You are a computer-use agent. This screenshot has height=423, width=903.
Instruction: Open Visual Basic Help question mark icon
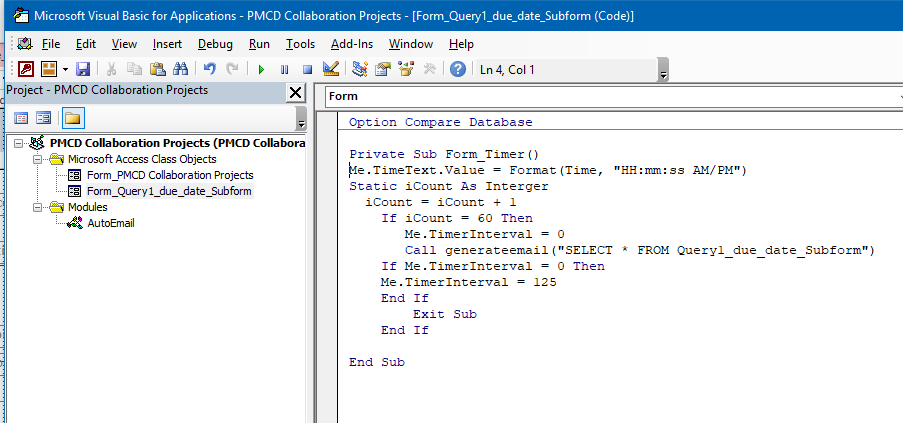[x=458, y=70]
